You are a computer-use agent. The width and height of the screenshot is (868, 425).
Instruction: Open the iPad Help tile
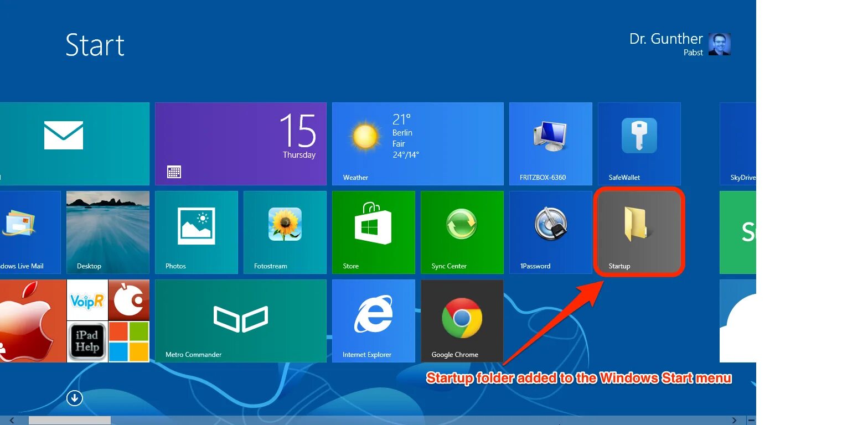click(87, 341)
